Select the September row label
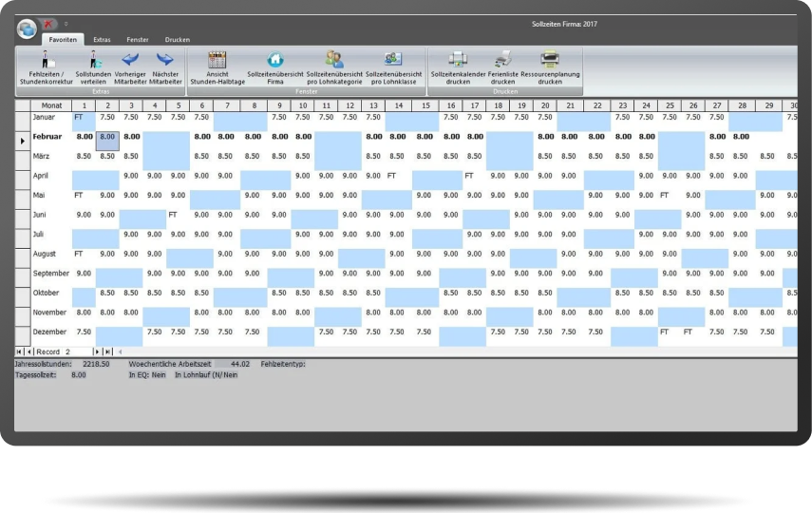This screenshot has width=812, height=513. point(50,273)
